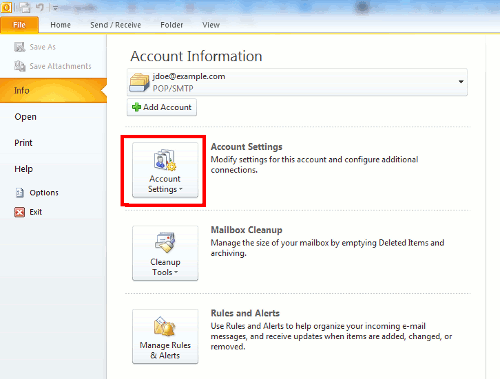Open the Account Settings dropdown button
The height and width of the screenshot is (379, 500).
[x=165, y=170]
